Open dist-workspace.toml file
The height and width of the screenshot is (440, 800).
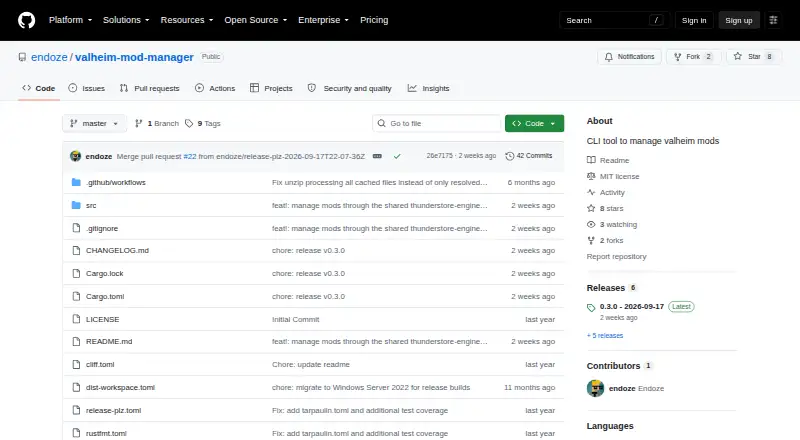(120, 387)
